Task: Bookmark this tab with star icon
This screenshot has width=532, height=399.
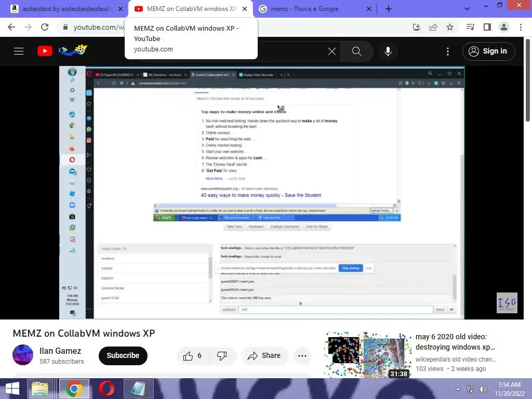Action: point(450,27)
